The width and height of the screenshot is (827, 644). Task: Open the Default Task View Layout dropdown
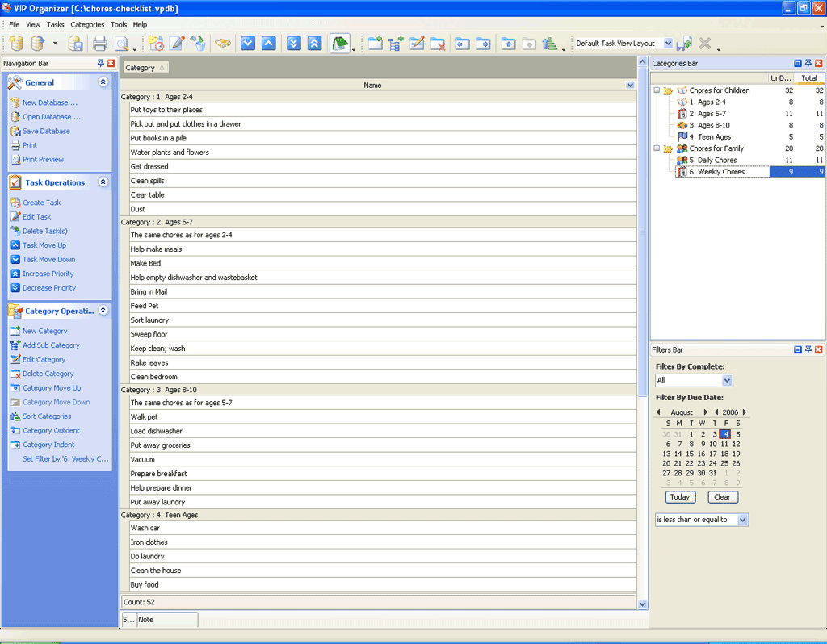[668, 44]
